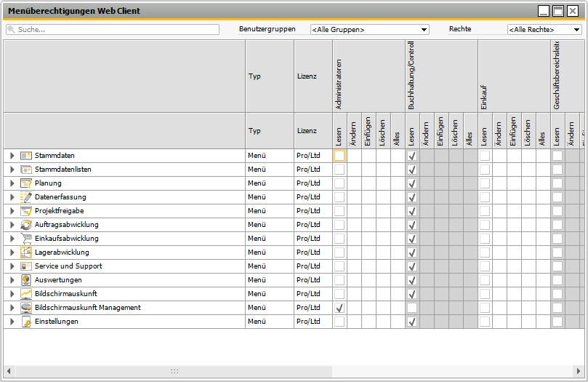This screenshot has height=382, width=588.
Task: Click the Projektfreigabe icon
Action: click(26, 211)
